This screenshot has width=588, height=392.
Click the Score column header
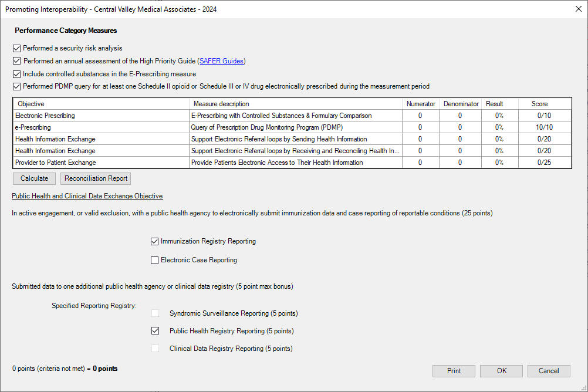pyautogui.click(x=545, y=104)
